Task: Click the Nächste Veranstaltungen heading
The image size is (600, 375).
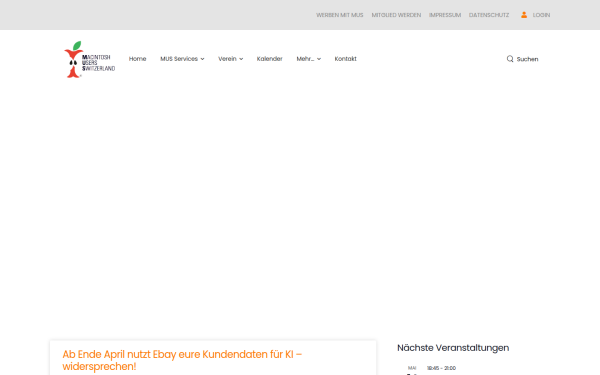Action: tap(453, 348)
